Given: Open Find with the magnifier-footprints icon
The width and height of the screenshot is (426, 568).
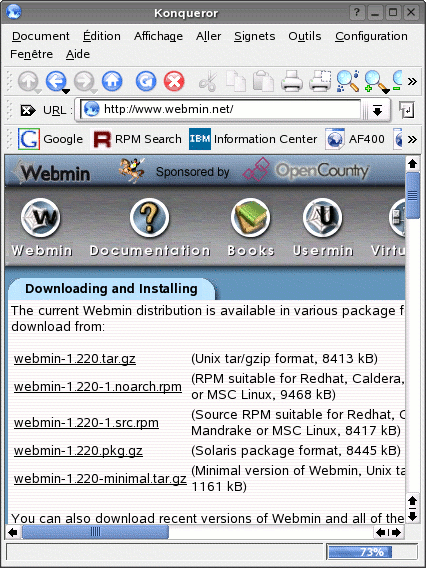Looking at the screenshot, I should (x=347, y=81).
